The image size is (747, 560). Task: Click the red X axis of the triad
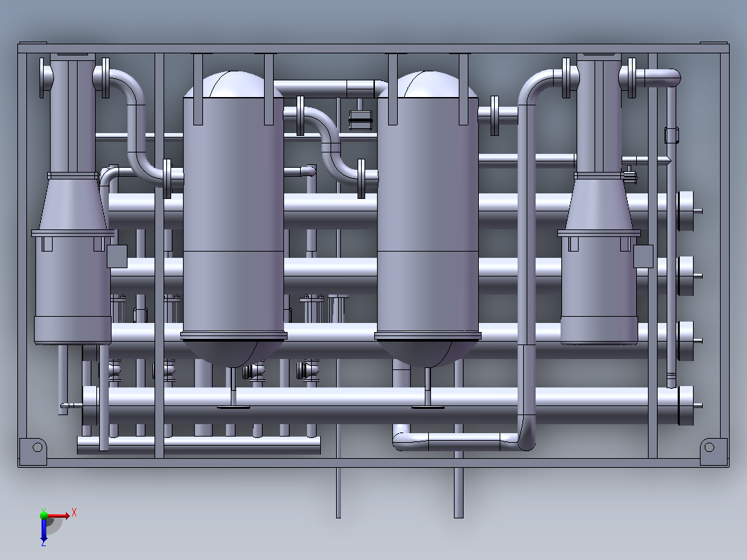(58, 516)
